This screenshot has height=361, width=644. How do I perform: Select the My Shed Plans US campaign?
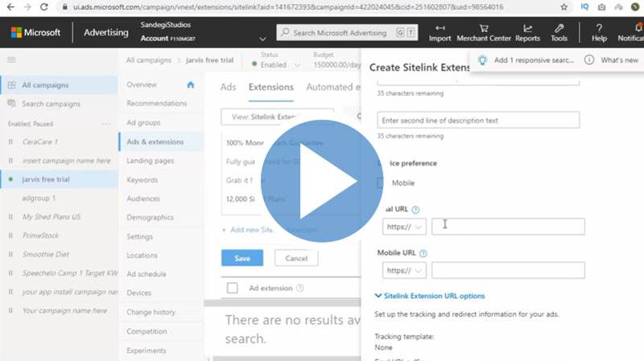[52, 216]
